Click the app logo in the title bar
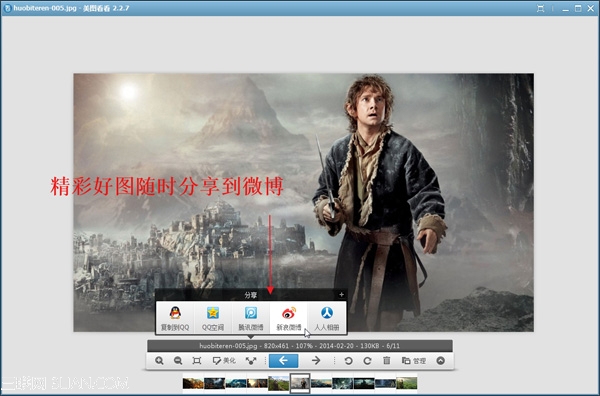 point(7,8)
